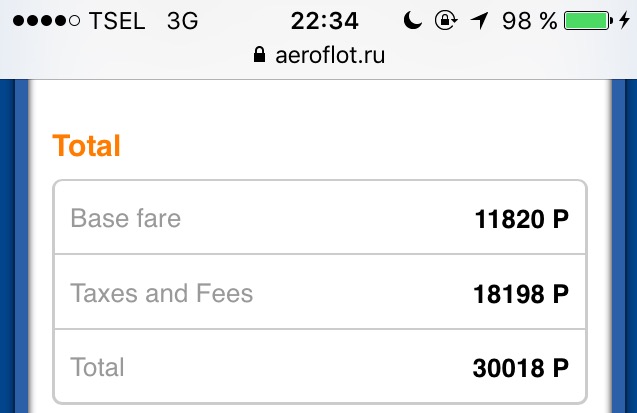637x413 pixels.
Task: Tap the aeroflot.ru address text
Action: [329, 54]
